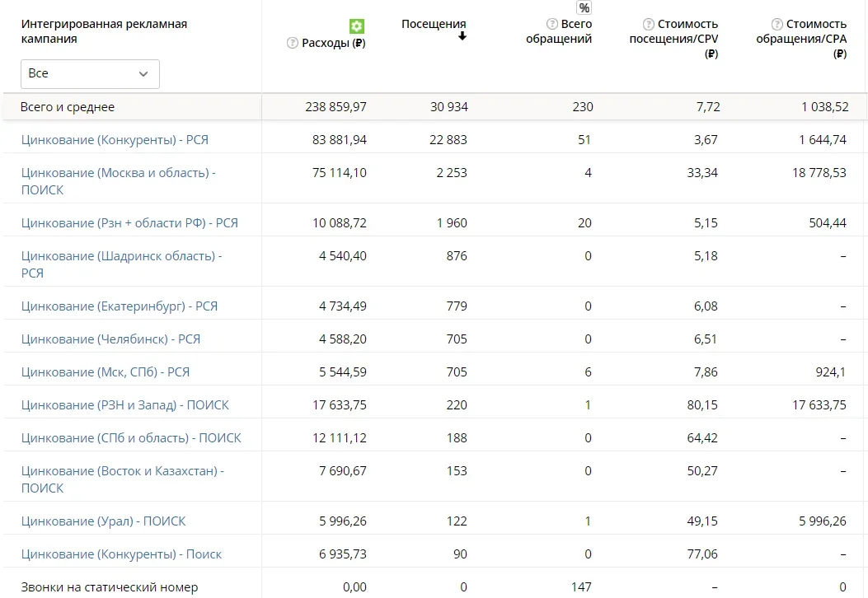Screen dimensions: 868x598
Task: Open campaign Цинкование (Конкуренты) - РСЯ
Action: [x=115, y=140]
